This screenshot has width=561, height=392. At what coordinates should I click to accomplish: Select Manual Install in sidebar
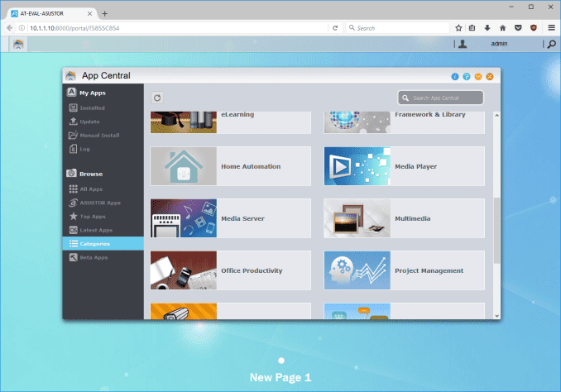pos(98,135)
